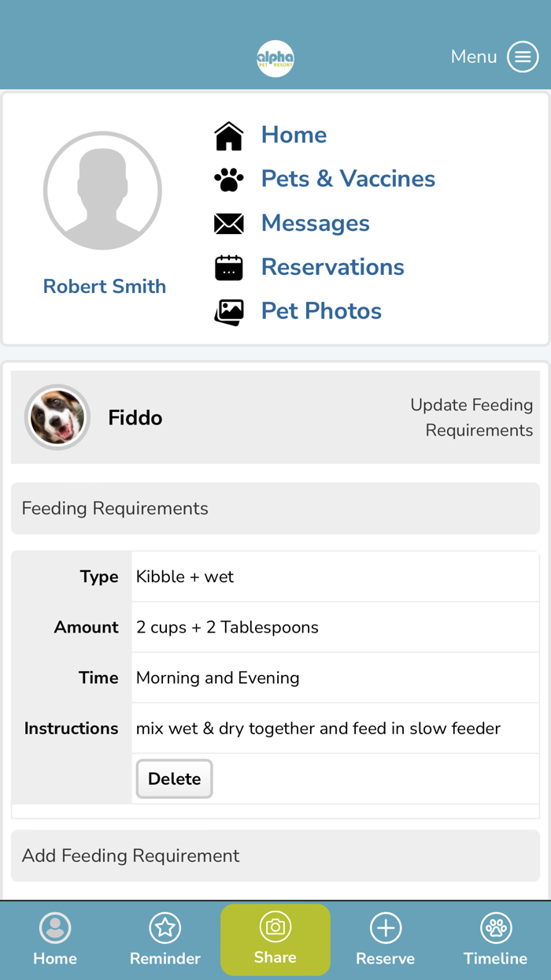Open Timeline using the paw icon
Viewport: 551px width, 980px height.
point(495,928)
